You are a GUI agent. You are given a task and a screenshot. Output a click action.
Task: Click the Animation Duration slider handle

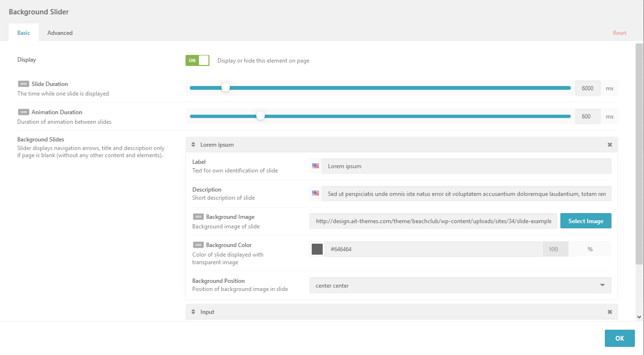pos(260,116)
